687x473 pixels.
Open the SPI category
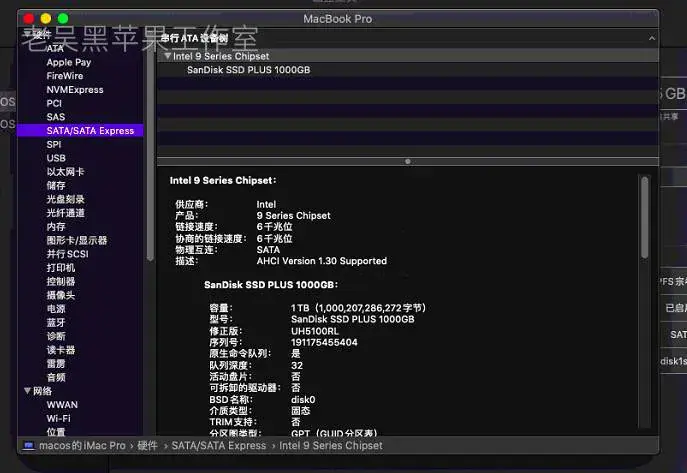pos(54,145)
